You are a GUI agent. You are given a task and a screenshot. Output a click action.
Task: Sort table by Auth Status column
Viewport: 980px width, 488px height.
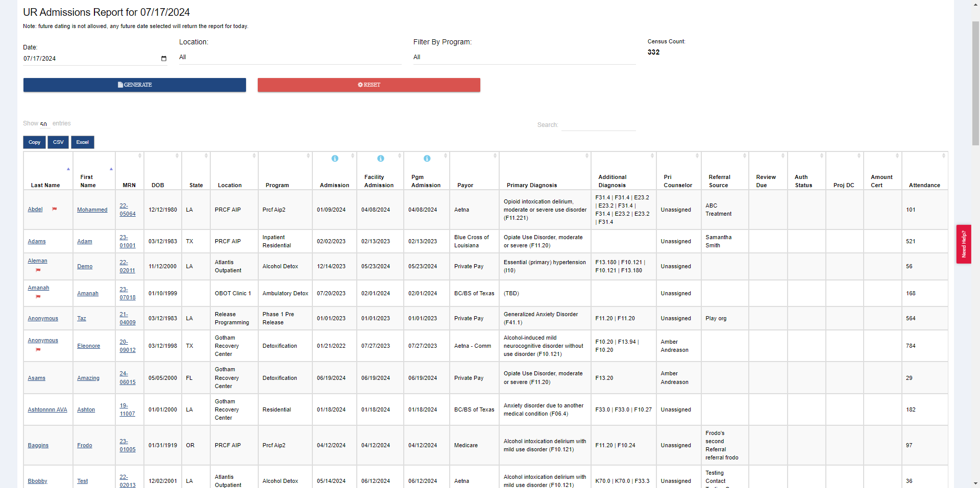pos(806,171)
